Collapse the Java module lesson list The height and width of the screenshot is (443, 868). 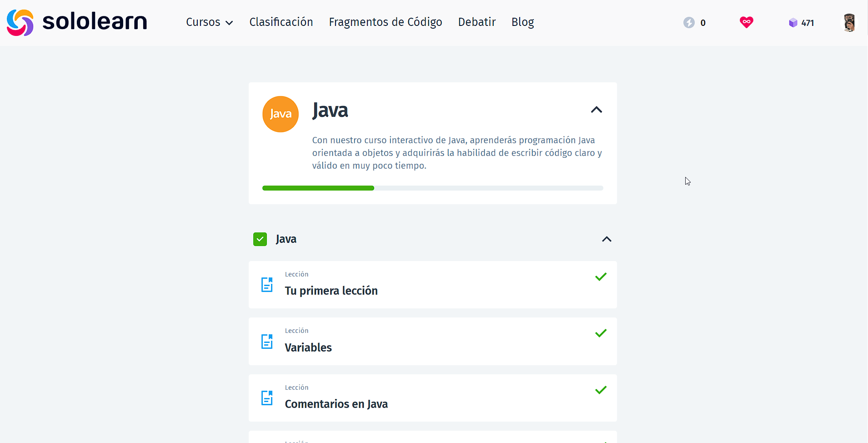tap(607, 239)
